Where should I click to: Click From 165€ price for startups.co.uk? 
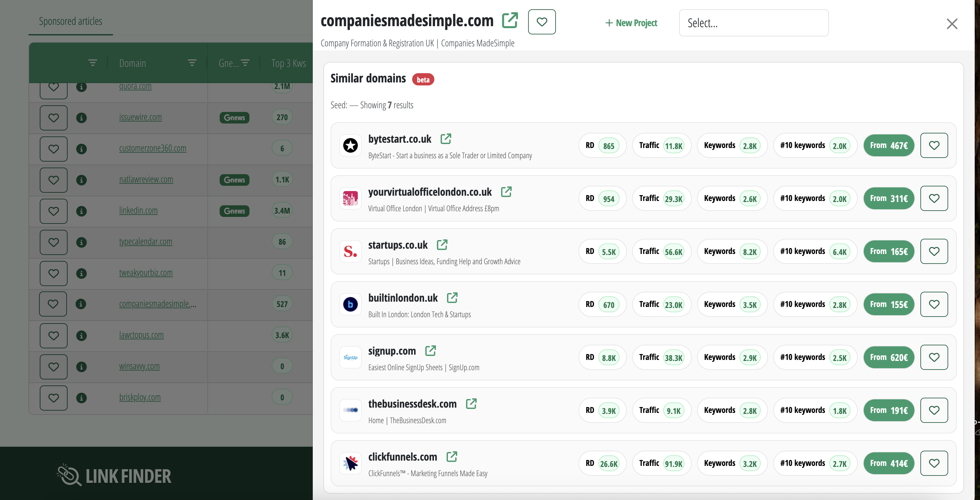point(889,251)
